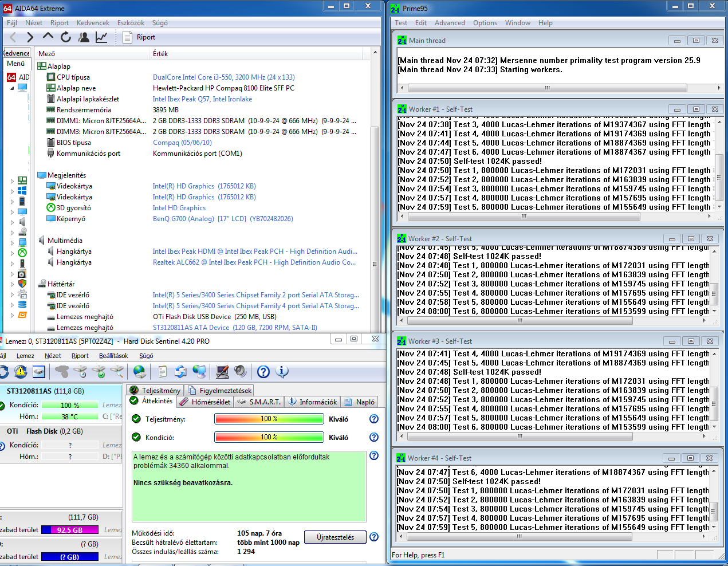
Task: Open Options menu in Prime95
Action: [x=485, y=23]
